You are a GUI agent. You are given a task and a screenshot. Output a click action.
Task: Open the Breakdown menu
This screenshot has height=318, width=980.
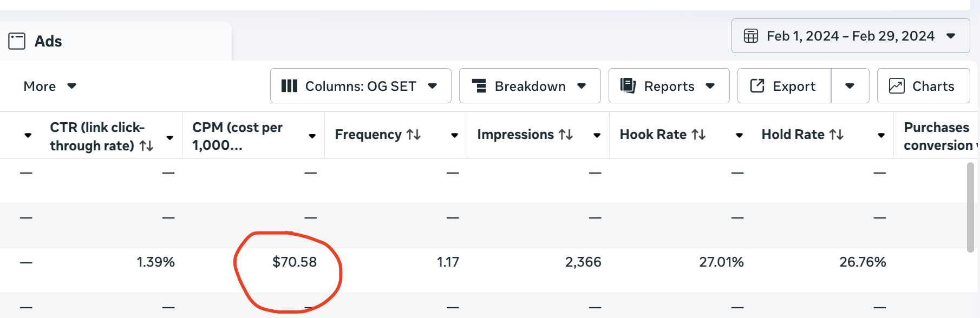click(x=530, y=86)
